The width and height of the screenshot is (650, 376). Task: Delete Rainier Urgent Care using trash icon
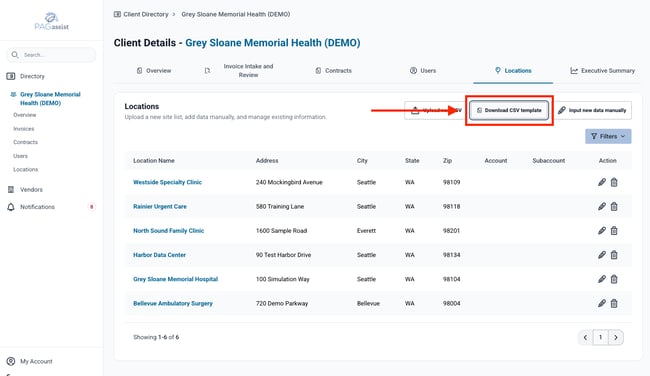[614, 206]
